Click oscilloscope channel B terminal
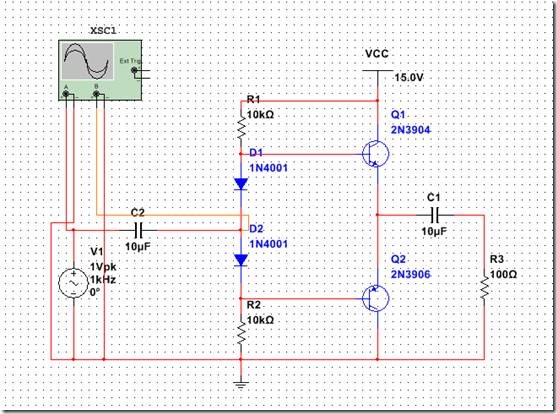The height and width of the screenshot is (414, 557). (96, 94)
